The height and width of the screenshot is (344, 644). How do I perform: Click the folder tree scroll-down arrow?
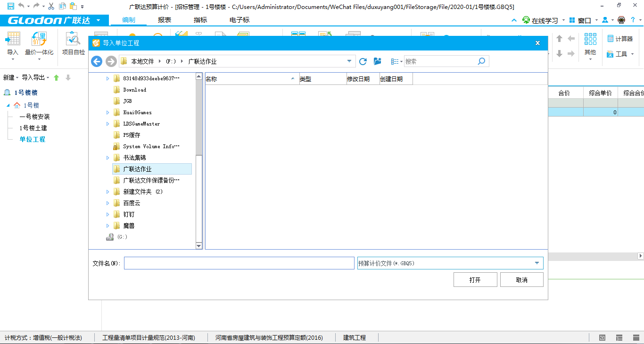(199, 246)
